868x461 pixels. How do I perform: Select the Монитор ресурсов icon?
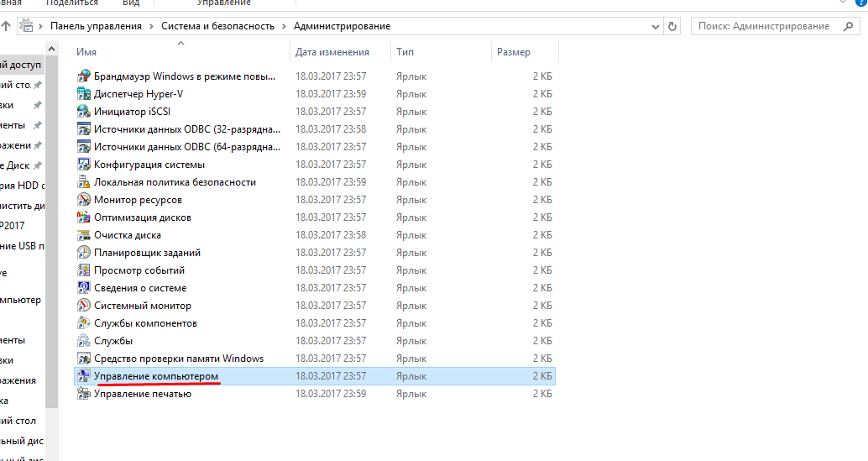[x=83, y=200]
